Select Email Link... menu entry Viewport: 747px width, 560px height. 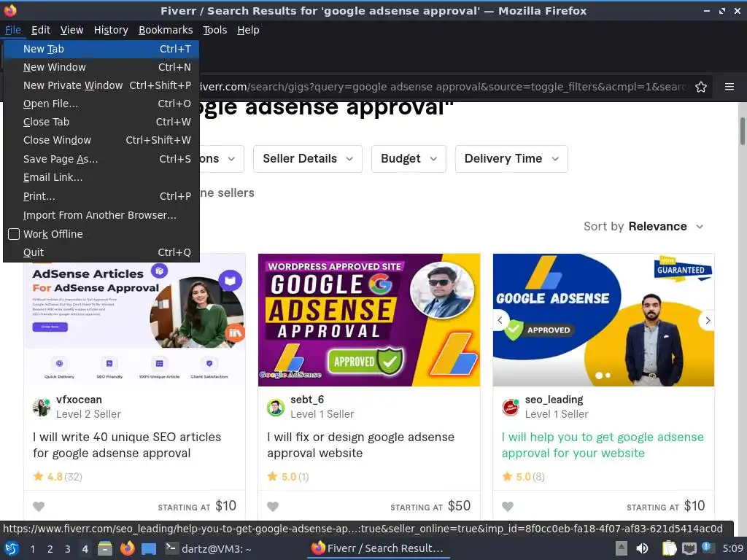point(101,177)
